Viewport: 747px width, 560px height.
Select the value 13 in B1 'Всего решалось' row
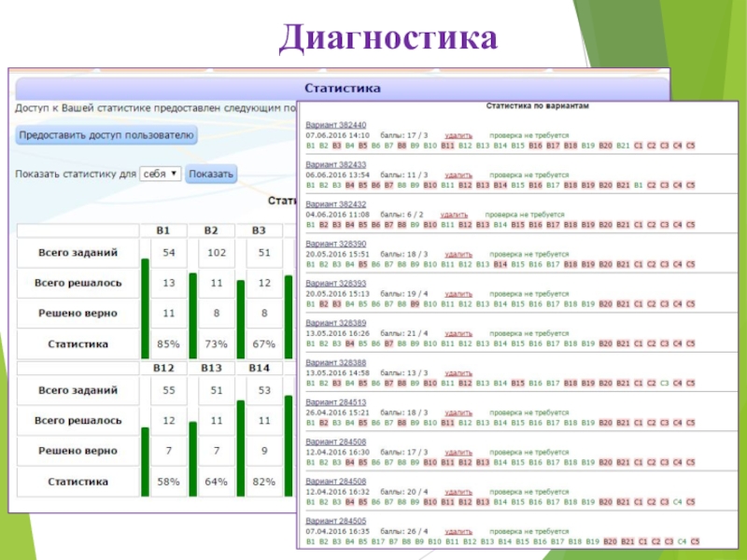tap(169, 283)
